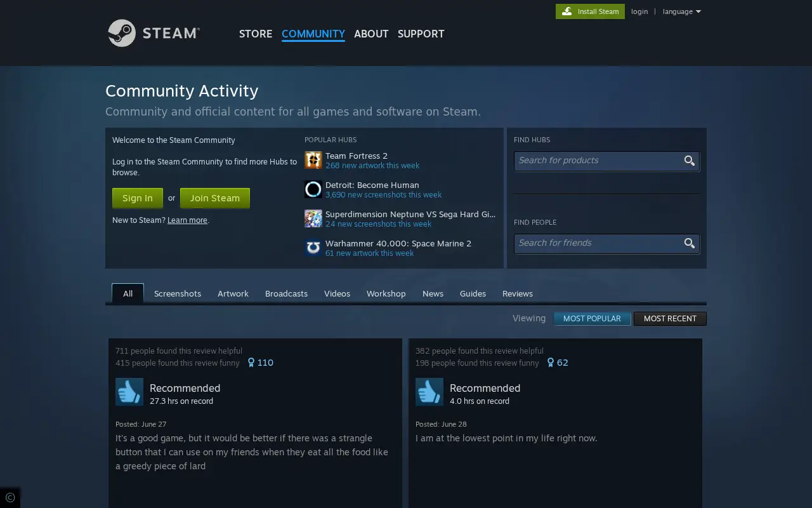
Task: Switch to the Broadcasts tab
Action: coord(286,293)
